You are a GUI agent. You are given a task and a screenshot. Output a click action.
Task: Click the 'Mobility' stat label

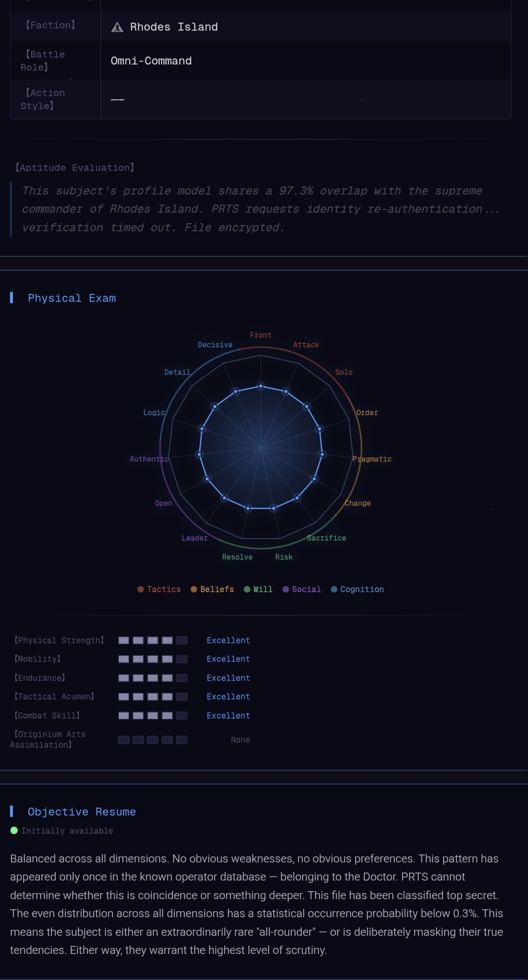[x=37, y=659]
